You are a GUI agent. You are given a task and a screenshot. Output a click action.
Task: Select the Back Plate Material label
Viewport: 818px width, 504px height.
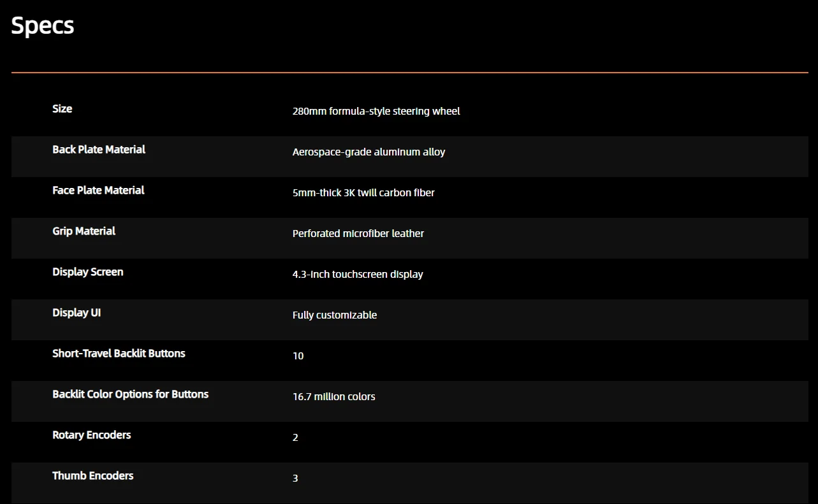[99, 150]
